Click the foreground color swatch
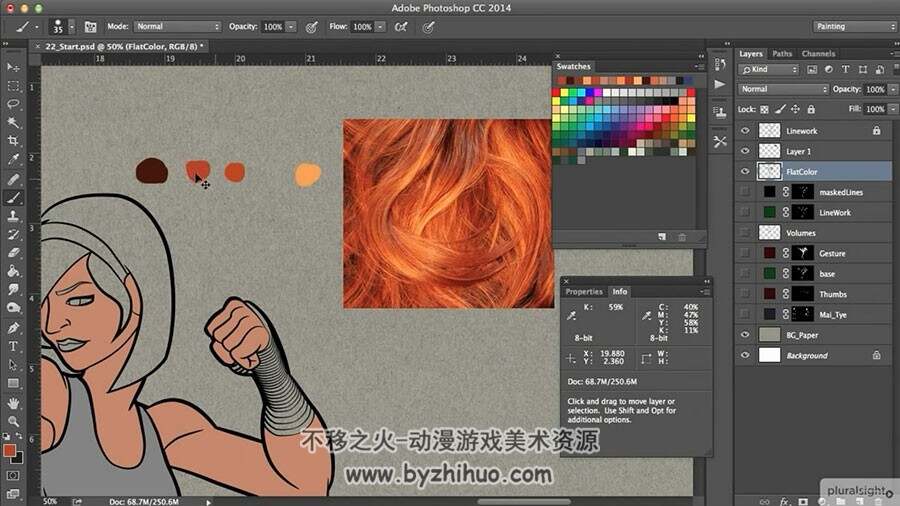900x506 pixels. click(9, 451)
